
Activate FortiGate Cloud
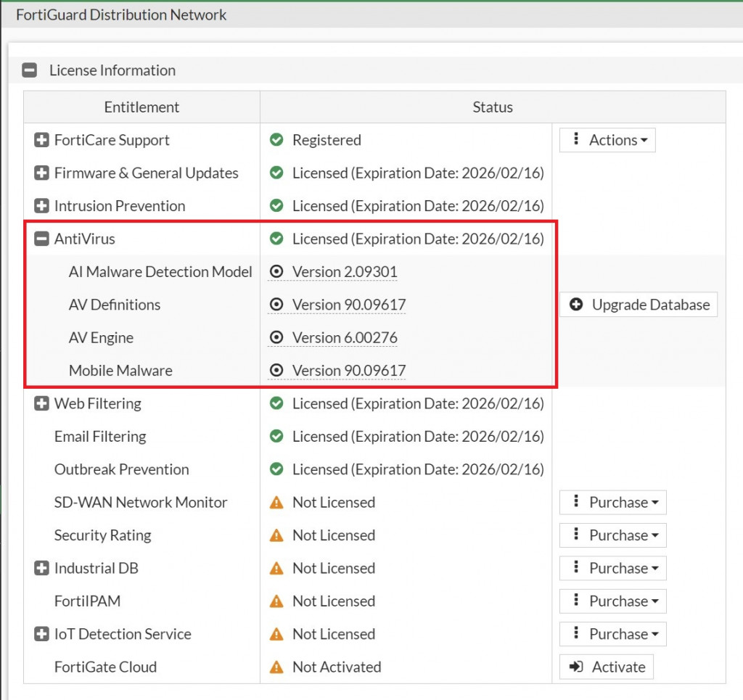(606, 667)
